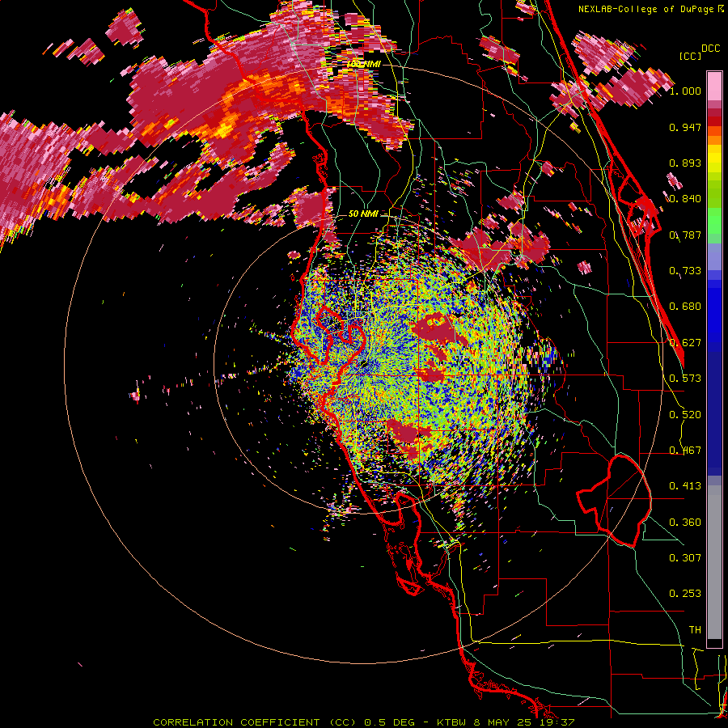Choose the 0.360 legend value

click(x=685, y=523)
